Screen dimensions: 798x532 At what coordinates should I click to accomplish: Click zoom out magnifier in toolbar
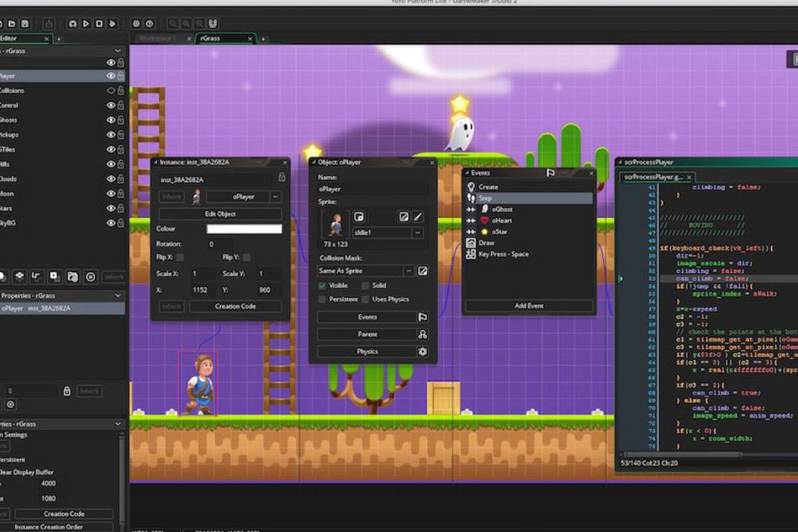pos(173,23)
